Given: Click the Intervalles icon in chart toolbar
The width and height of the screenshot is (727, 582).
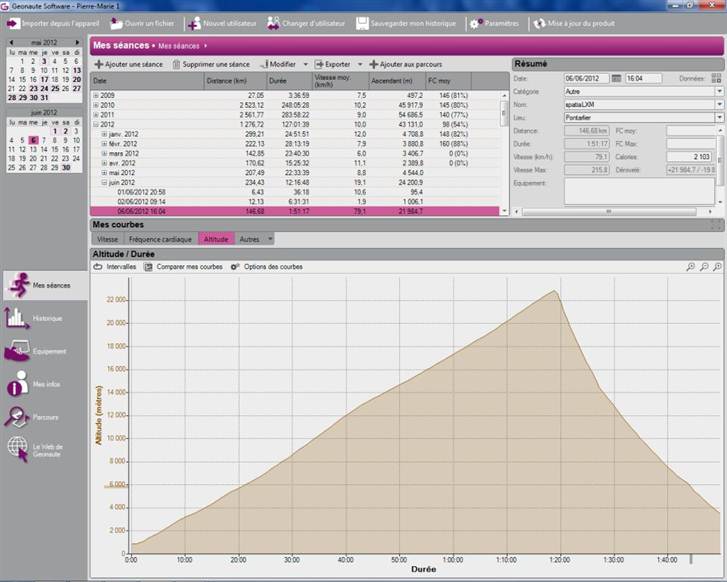Looking at the screenshot, I should [x=97, y=267].
